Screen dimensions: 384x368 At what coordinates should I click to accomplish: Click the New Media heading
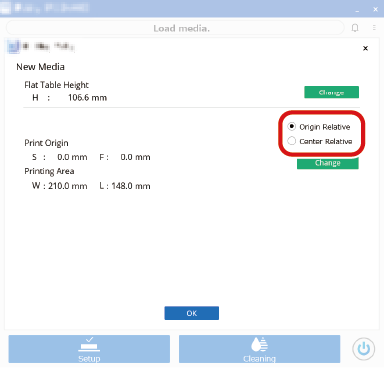[40, 67]
